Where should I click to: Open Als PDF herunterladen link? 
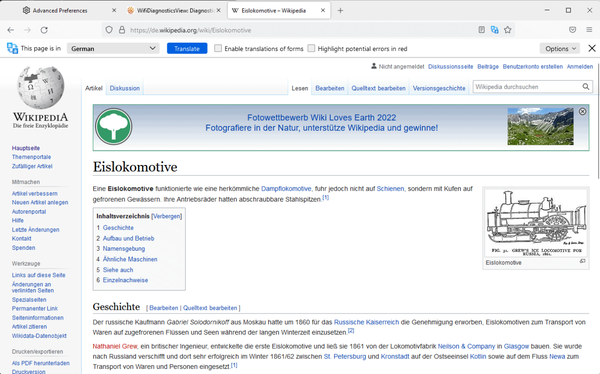(41, 363)
